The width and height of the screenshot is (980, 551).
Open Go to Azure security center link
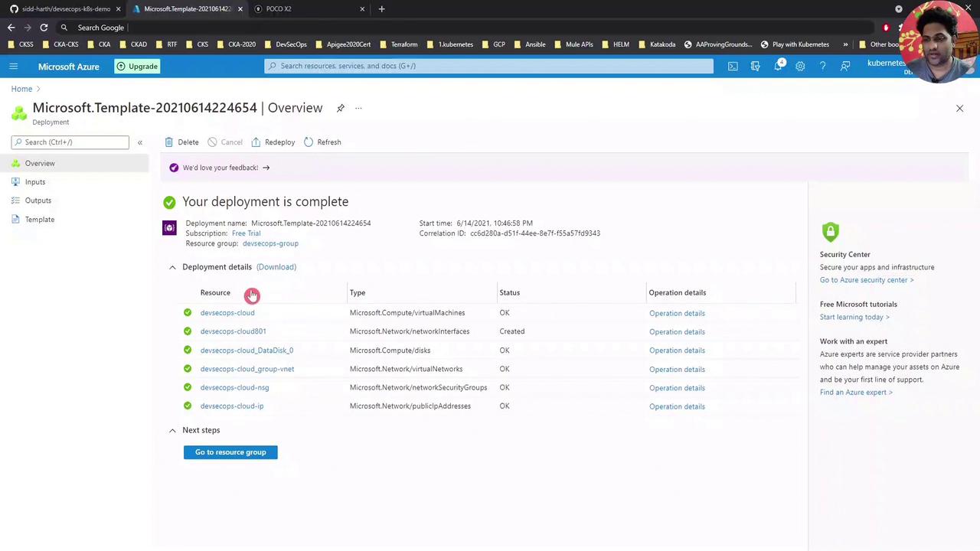tap(867, 280)
